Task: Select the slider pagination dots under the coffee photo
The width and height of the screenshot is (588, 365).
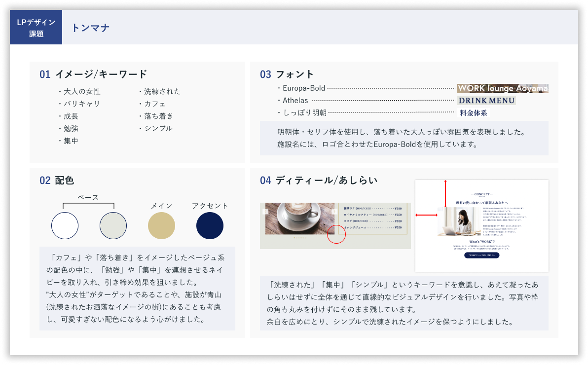Action: click(x=299, y=238)
